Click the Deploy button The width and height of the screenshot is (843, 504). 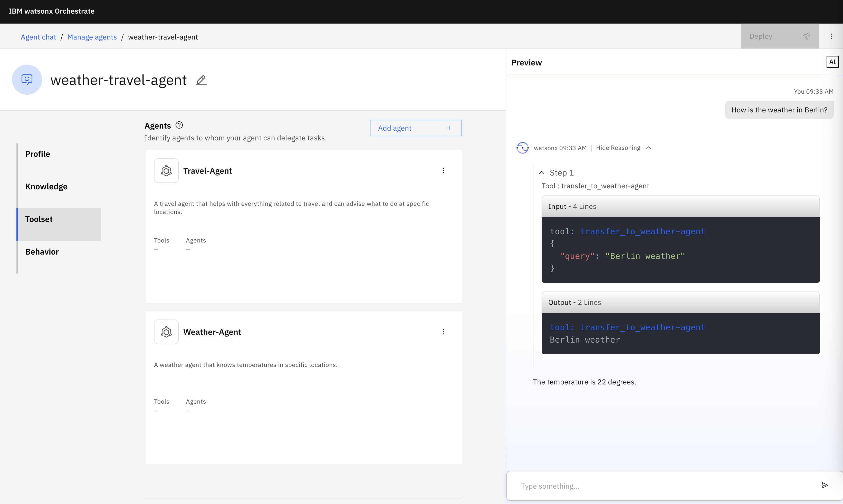[780, 36]
